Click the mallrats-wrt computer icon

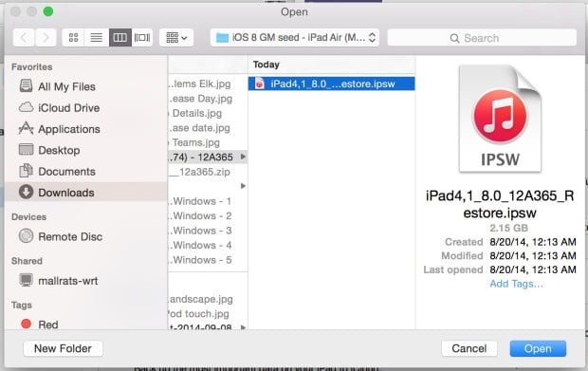pos(26,280)
